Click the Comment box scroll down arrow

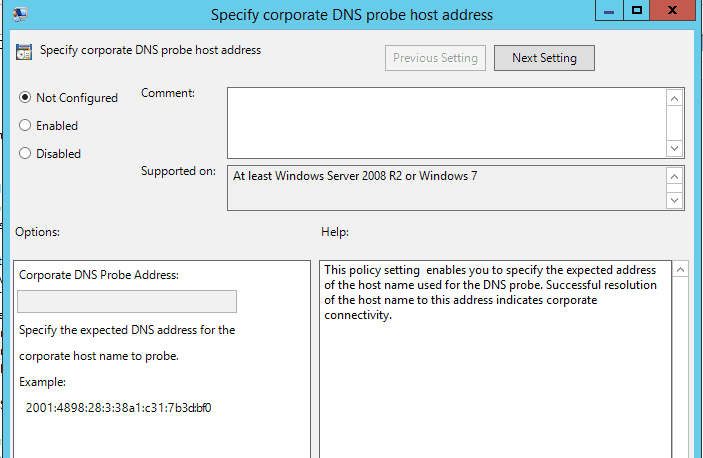(x=674, y=148)
